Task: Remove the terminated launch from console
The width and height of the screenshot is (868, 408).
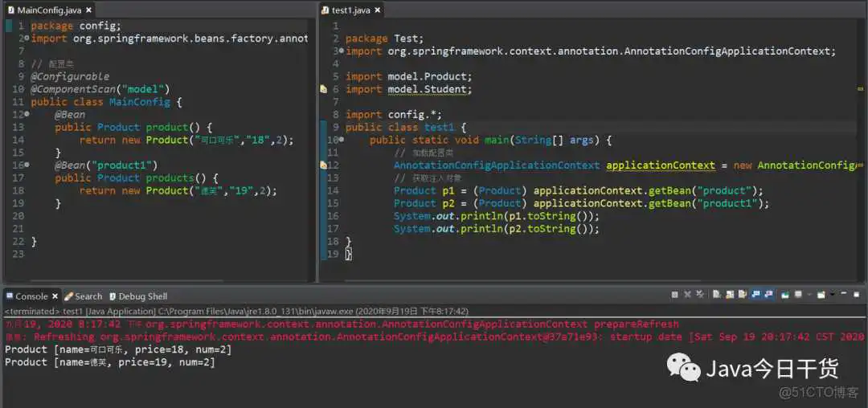Action: pyautogui.click(x=687, y=295)
